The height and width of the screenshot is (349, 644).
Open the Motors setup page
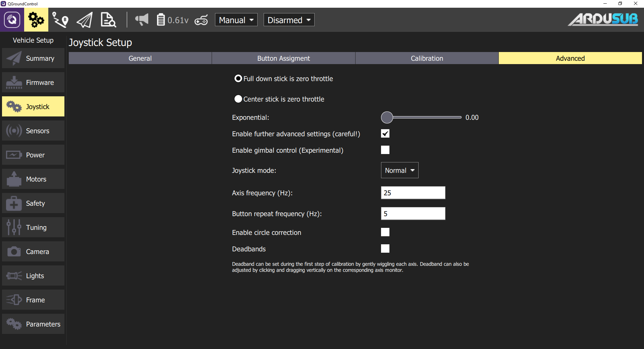(33, 179)
